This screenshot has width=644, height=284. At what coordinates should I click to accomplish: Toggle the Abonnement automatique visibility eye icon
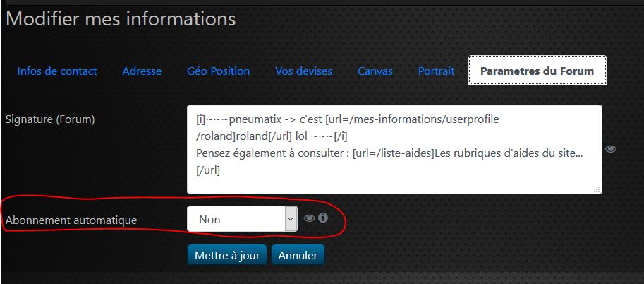point(310,218)
